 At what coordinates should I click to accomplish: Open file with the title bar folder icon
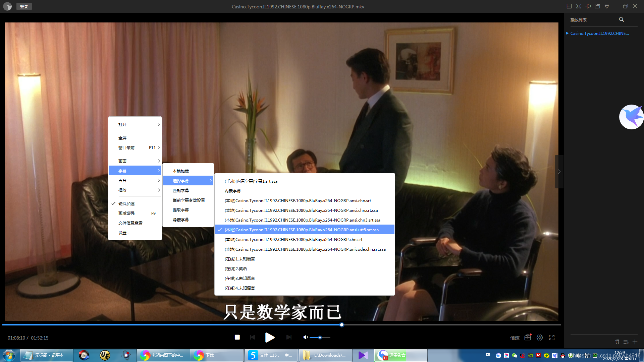[x=597, y=6]
